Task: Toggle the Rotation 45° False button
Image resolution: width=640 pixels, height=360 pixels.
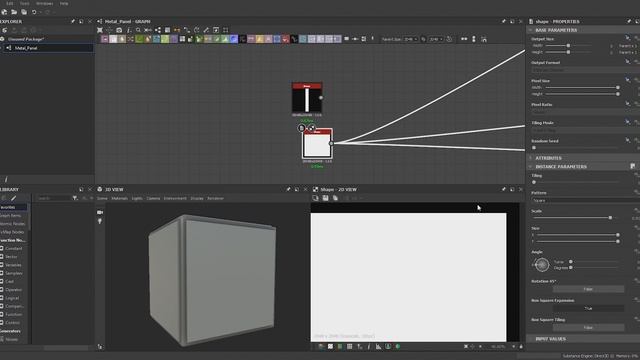Action: click(x=588, y=289)
